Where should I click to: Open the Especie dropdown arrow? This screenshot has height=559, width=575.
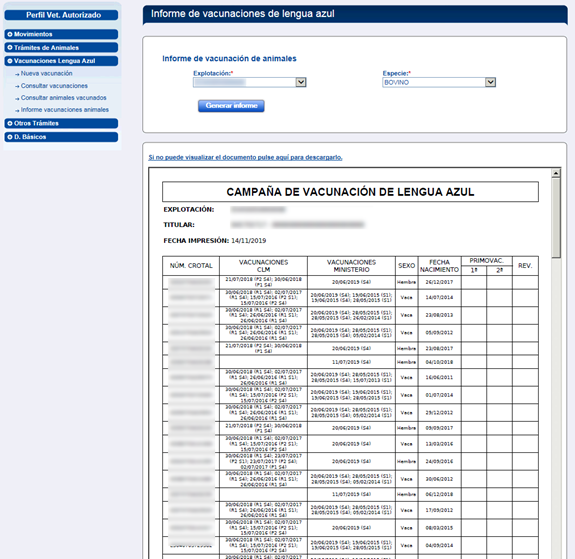[x=490, y=82]
